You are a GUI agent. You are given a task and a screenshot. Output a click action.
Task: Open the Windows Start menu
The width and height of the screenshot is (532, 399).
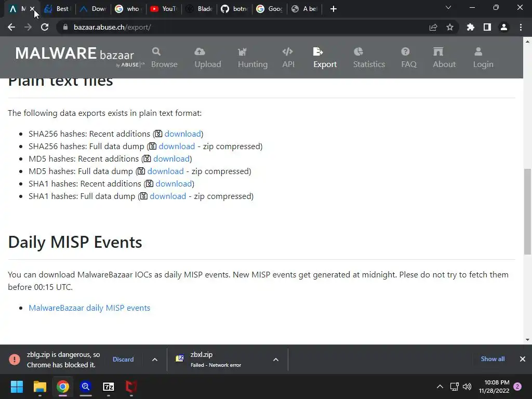tap(17, 387)
